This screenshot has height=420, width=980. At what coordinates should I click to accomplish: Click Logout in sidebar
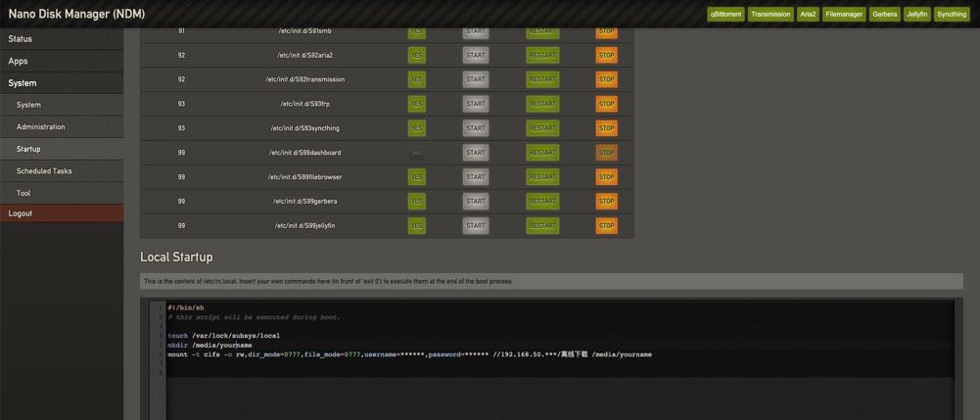[x=62, y=213]
